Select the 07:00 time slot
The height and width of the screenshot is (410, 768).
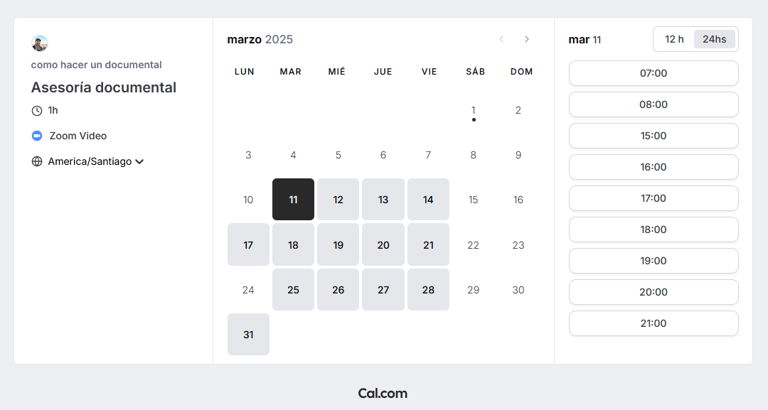click(x=653, y=73)
